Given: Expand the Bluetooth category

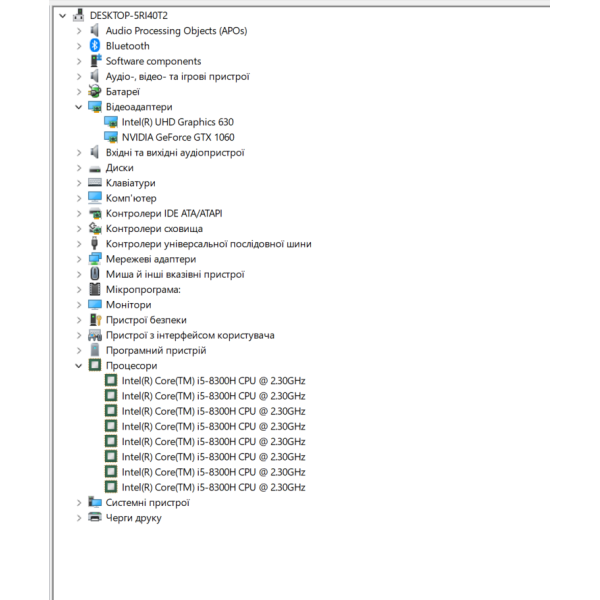Looking at the screenshot, I should [79, 46].
